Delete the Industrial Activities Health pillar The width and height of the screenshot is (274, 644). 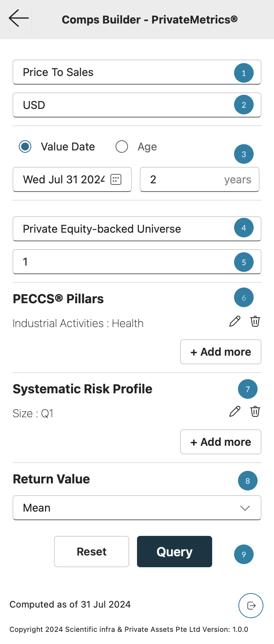tap(255, 322)
